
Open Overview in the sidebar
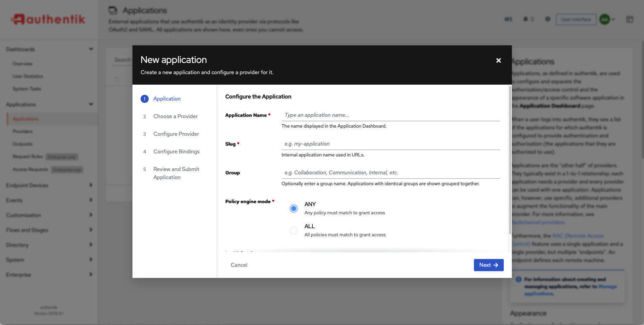22,64
